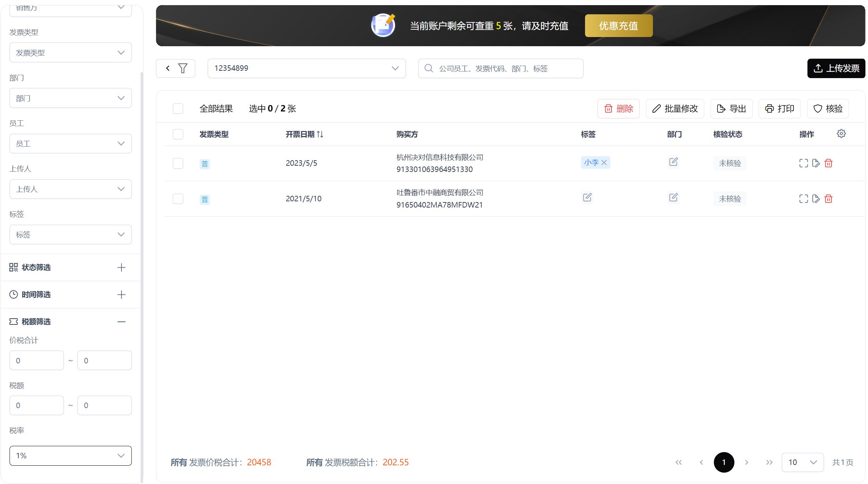
Task: Toggle table header checkbox
Action: pos(178,134)
